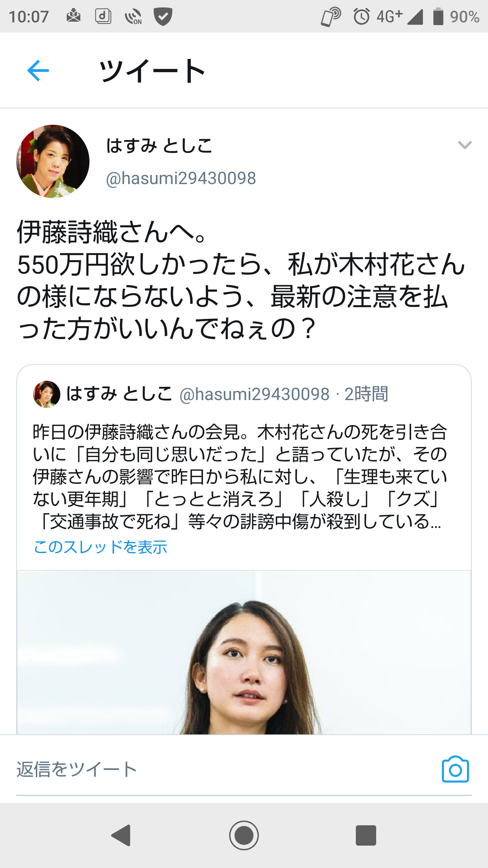Open はすみ としこ profile avatar

tap(53, 161)
